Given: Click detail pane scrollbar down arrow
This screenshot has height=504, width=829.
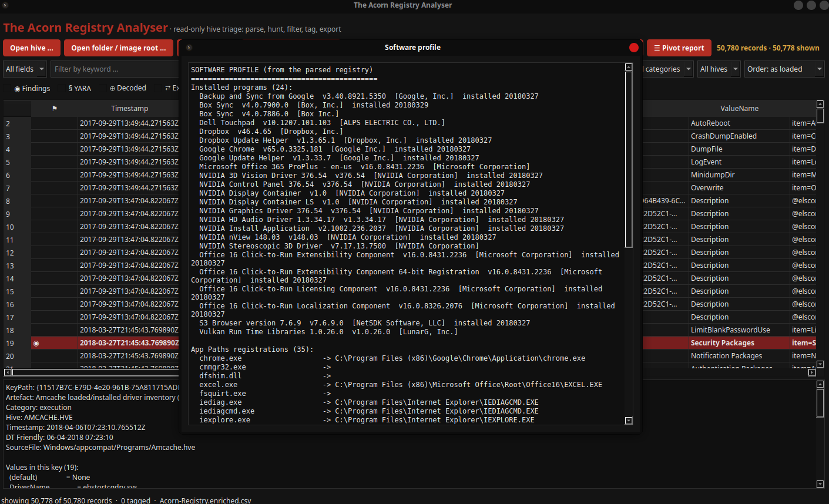Looking at the screenshot, I should (820, 484).
